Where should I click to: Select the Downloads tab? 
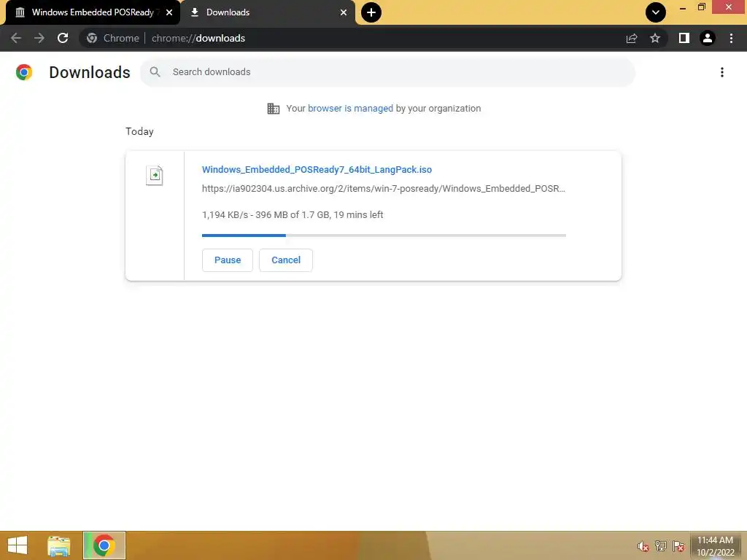coord(268,12)
